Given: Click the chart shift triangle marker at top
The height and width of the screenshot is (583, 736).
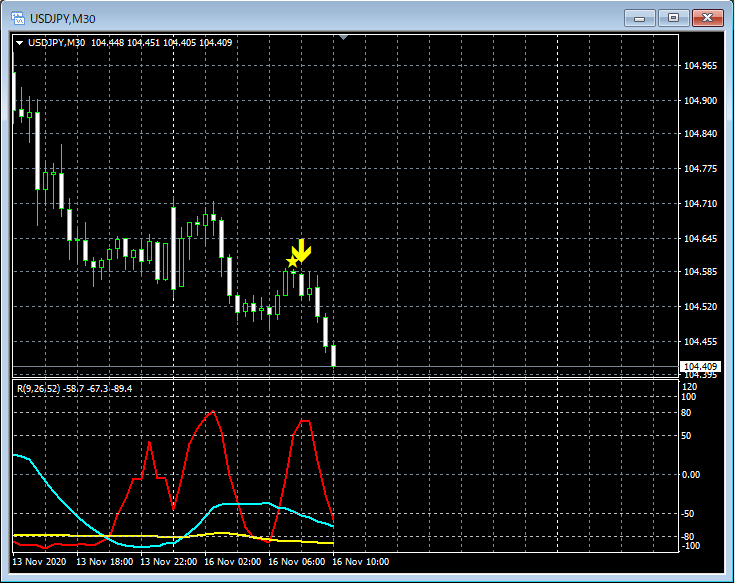Looking at the screenshot, I should (x=343, y=37).
